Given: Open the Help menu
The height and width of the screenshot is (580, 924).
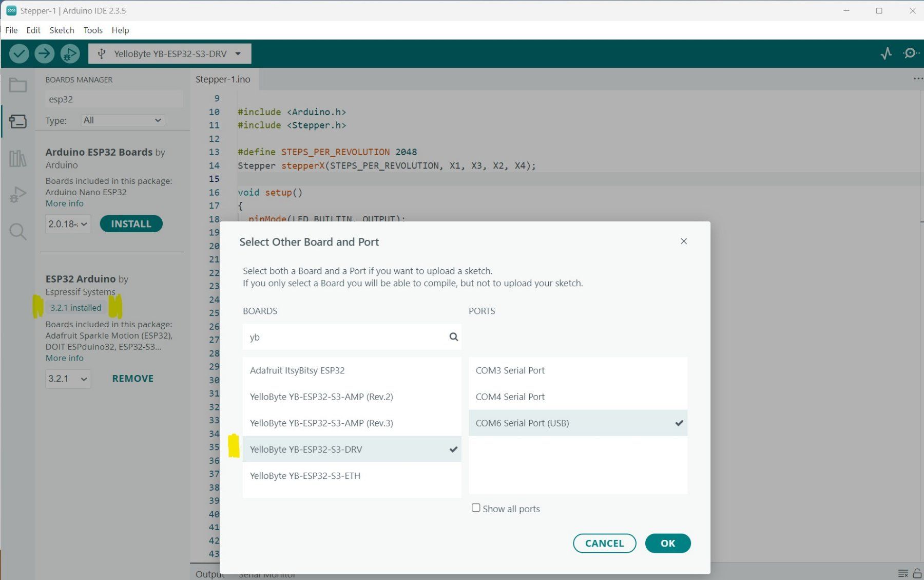Looking at the screenshot, I should 120,30.
